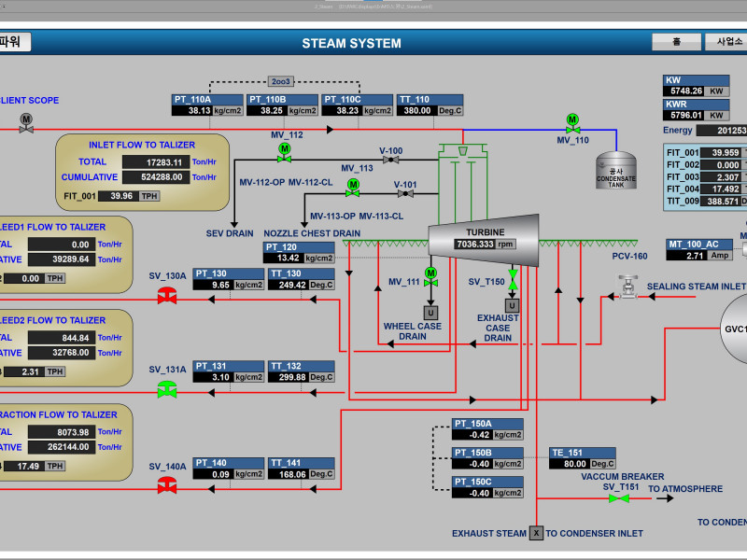Click the MV-112-CL label

[310, 182]
